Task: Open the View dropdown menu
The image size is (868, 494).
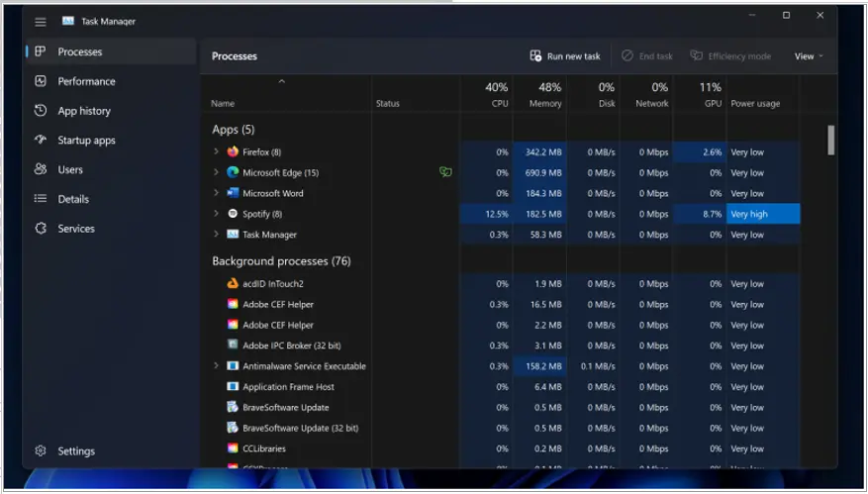Action: (809, 56)
